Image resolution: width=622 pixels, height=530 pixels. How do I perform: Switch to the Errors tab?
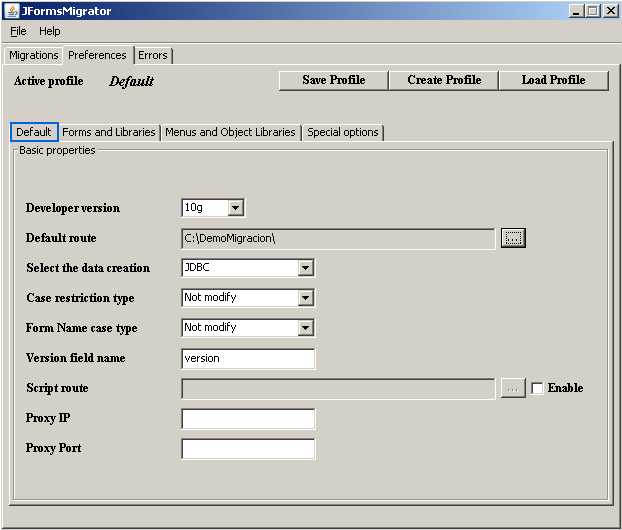pos(153,55)
